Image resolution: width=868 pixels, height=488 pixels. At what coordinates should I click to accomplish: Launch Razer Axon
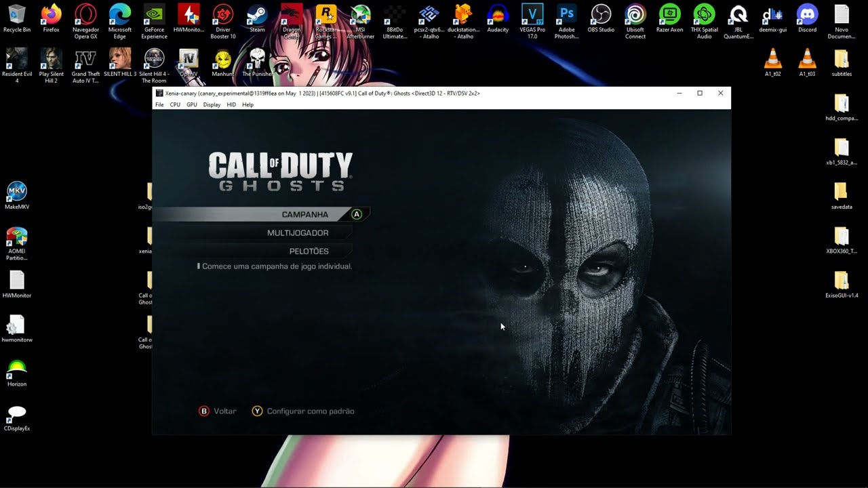click(669, 19)
